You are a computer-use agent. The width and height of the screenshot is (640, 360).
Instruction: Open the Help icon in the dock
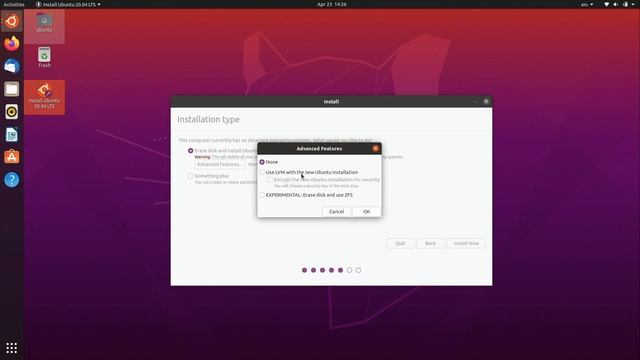tap(11, 180)
